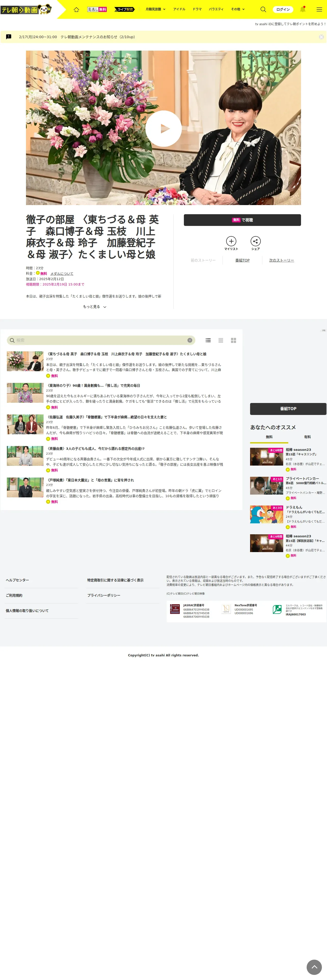
Task: Go to 次のストーリー
Action: point(281,260)
